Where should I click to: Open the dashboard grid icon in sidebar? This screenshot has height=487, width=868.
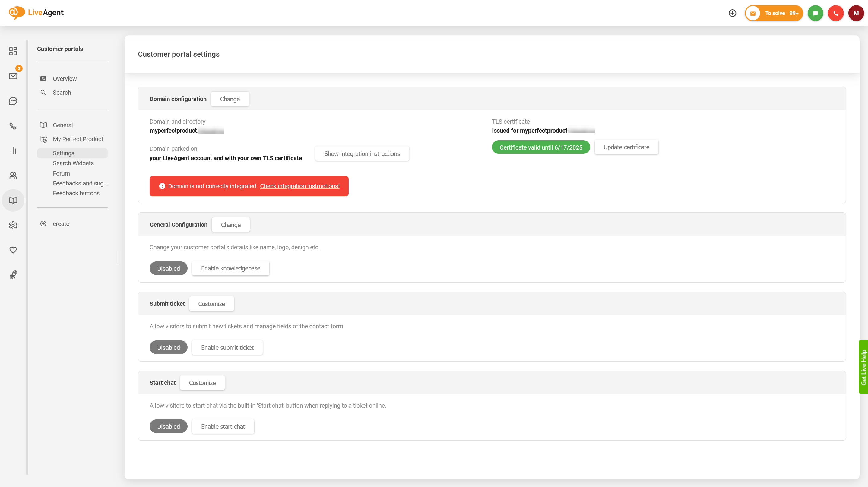(13, 51)
